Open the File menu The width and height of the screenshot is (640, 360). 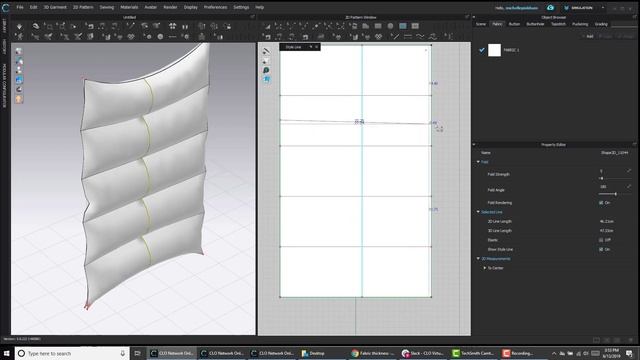tap(20, 7)
